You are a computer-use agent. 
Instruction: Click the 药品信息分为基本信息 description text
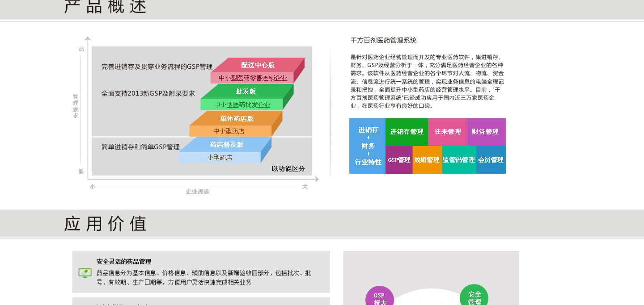(x=203, y=278)
